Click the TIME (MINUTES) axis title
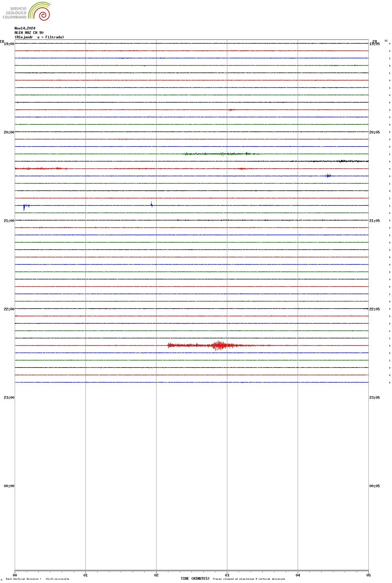 pos(195,579)
